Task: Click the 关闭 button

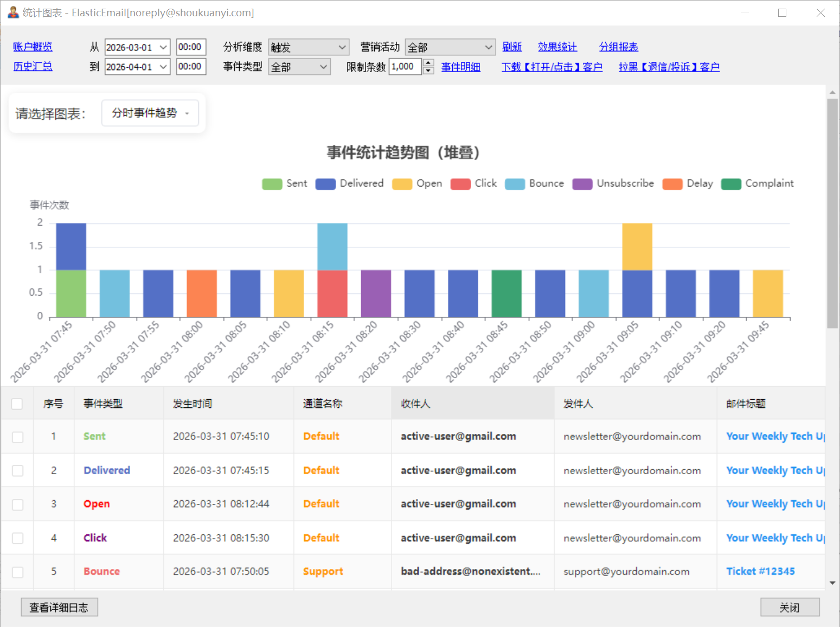Action: point(790,607)
